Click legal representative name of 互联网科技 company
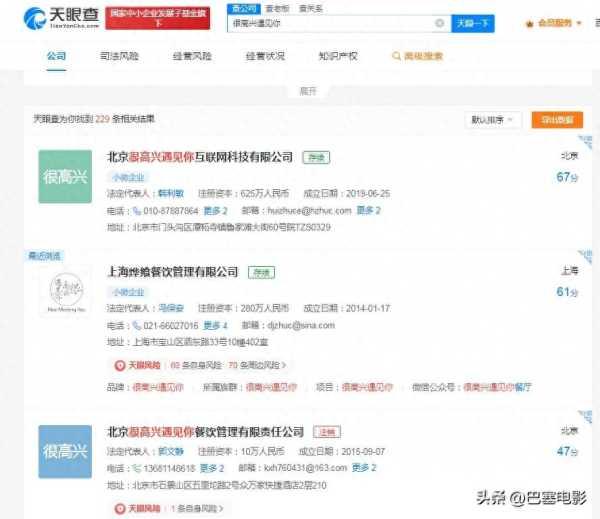Viewport: 600px width, 519px height. tap(171, 194)
